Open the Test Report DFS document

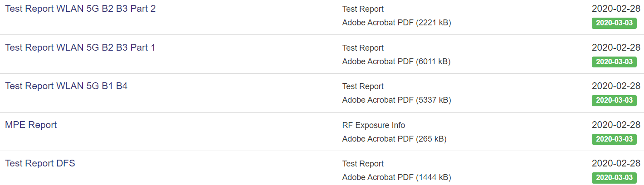point(40,163)
